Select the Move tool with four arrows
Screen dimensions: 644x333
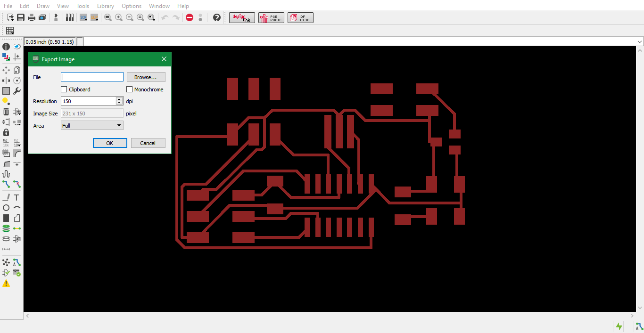click(x=6, y=70)
